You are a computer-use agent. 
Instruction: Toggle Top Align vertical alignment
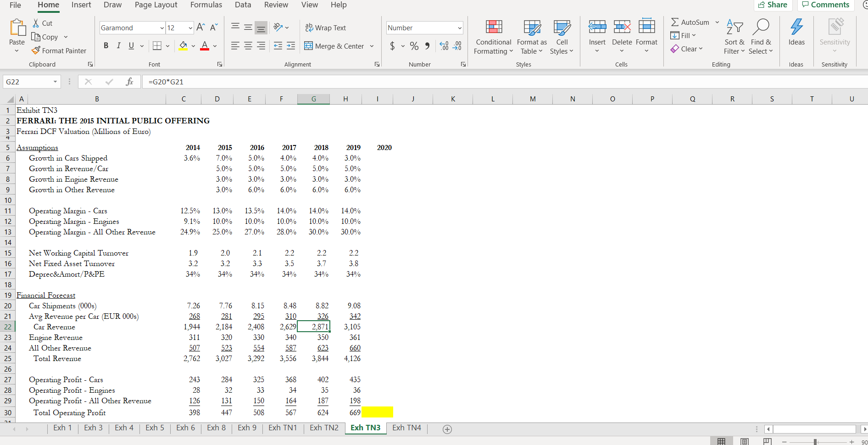[235, 28]
